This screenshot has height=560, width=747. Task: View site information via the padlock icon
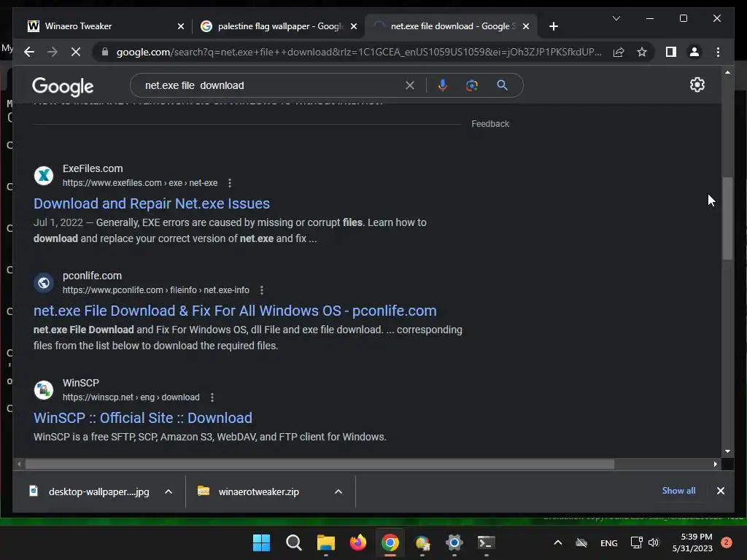(105, 52)
